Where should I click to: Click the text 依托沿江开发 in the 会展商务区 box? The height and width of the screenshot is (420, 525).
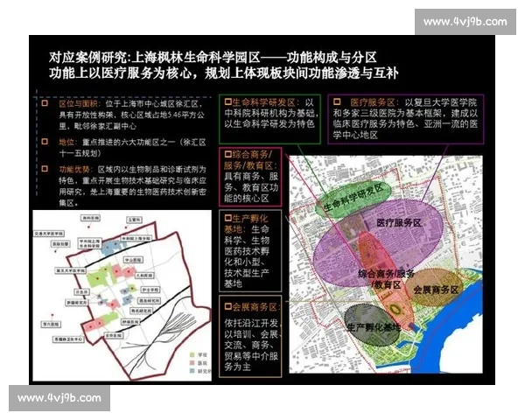point(251,323)
